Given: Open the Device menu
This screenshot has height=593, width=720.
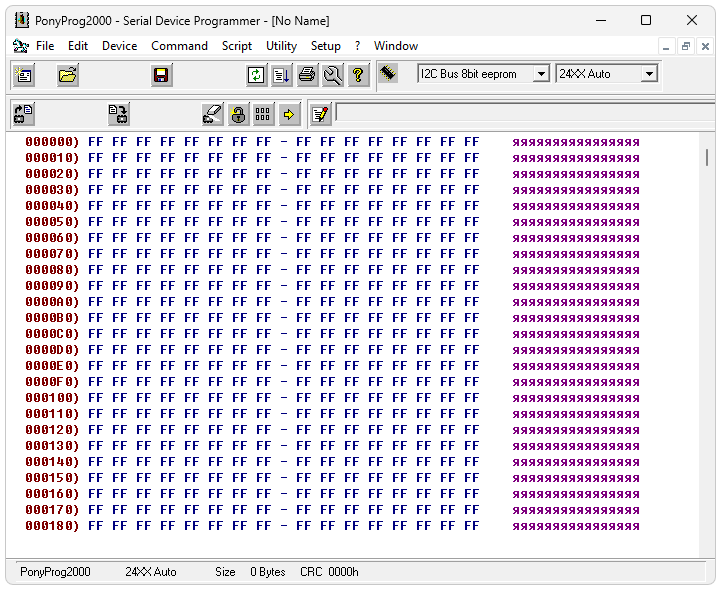Looking at the screenshot, I should [119, 46].
